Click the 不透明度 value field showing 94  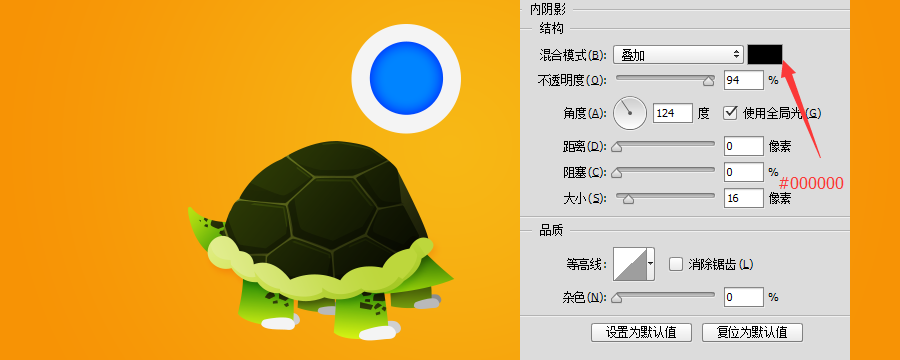click(x=744, y=80)
